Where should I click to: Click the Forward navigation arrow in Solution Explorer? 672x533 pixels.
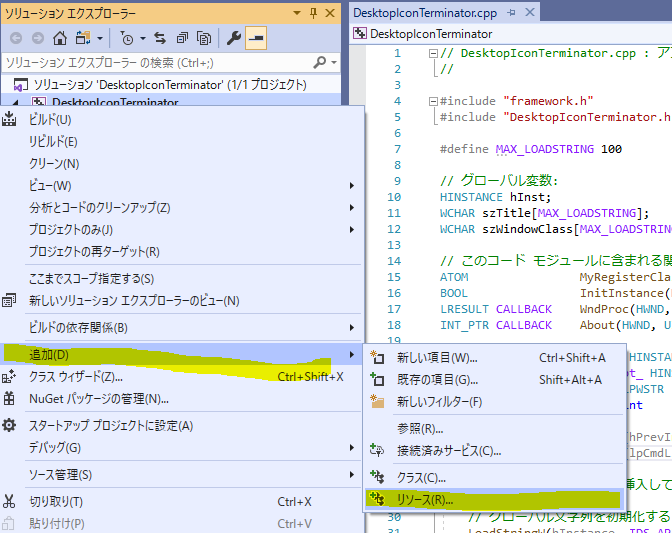point(38,39)
